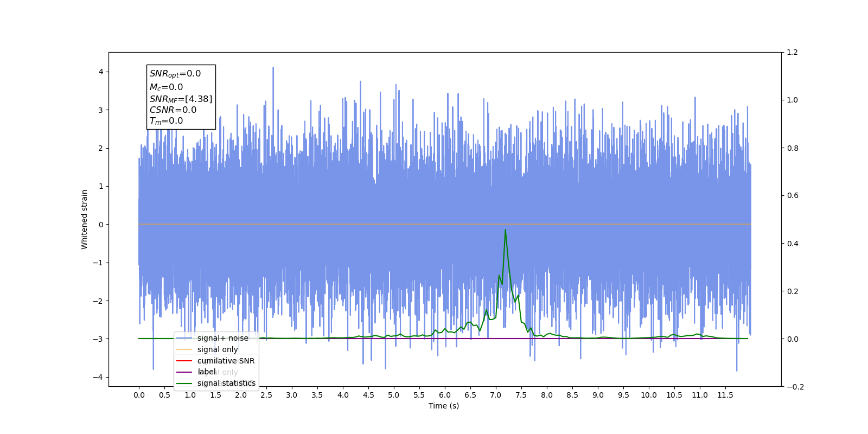
Task: Click the 'label' legend entry
Action: tap(206, 372)
